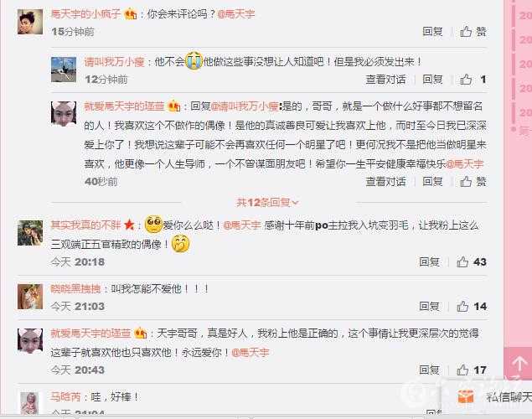The width and height of the screenshot is (532, 419).
Task: Reply to the 今天 20:18 comment
Action: (430, 262)
